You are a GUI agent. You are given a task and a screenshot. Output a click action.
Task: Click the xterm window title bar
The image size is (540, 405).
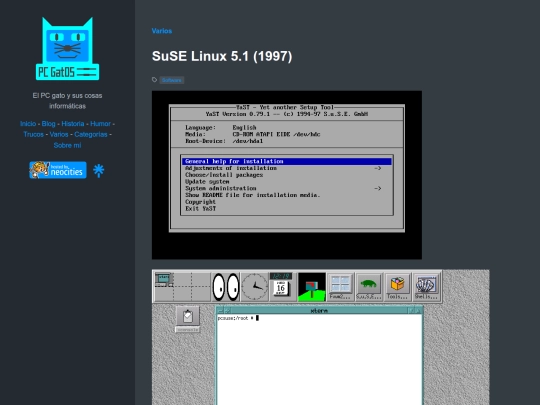319,310
